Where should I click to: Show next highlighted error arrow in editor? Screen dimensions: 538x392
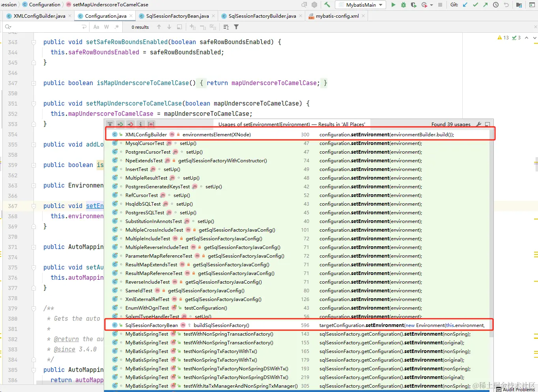pos(534,38)
